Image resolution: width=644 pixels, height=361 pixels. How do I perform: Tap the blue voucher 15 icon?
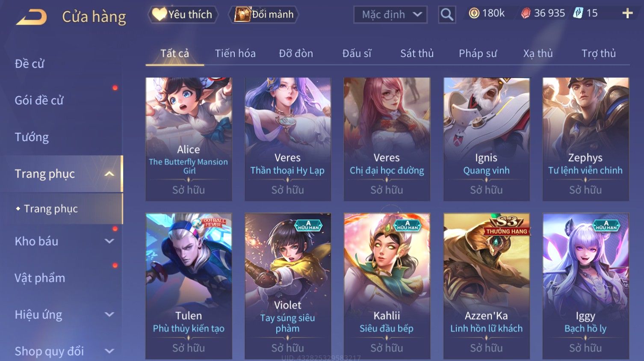tap(578, 13)
